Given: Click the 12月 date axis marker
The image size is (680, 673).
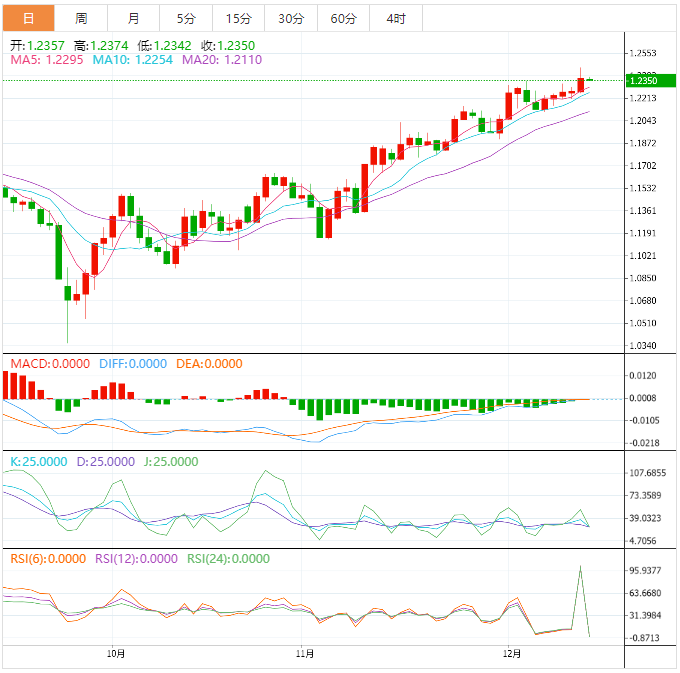Looking at the screenshot, I should coord(512,653).
